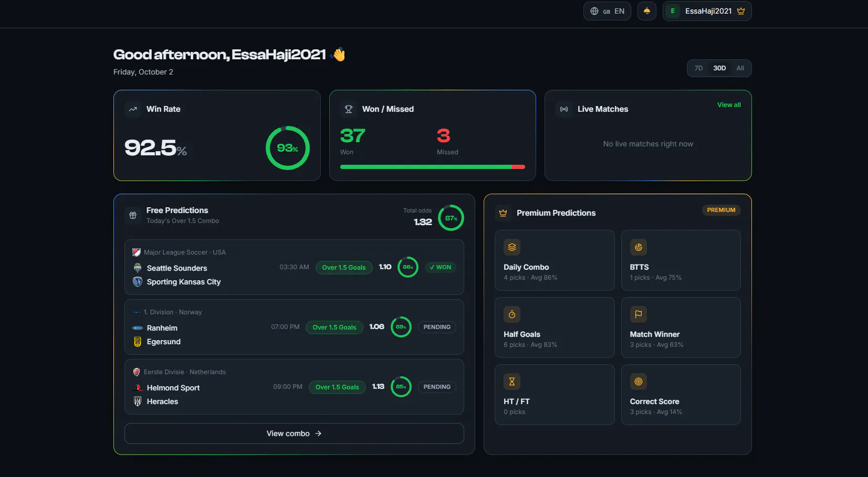Click the 93% win rate ring

click(x=288, y=148)
